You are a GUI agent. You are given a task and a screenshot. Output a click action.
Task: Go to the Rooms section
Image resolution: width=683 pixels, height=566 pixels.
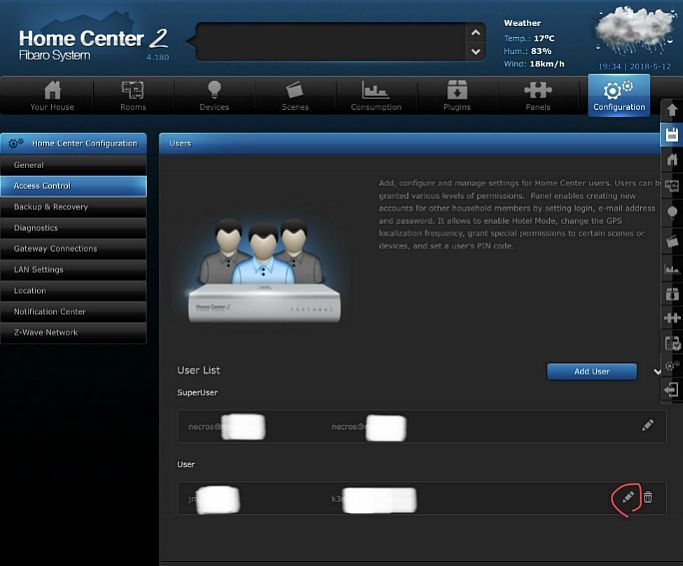coord(133,96)
